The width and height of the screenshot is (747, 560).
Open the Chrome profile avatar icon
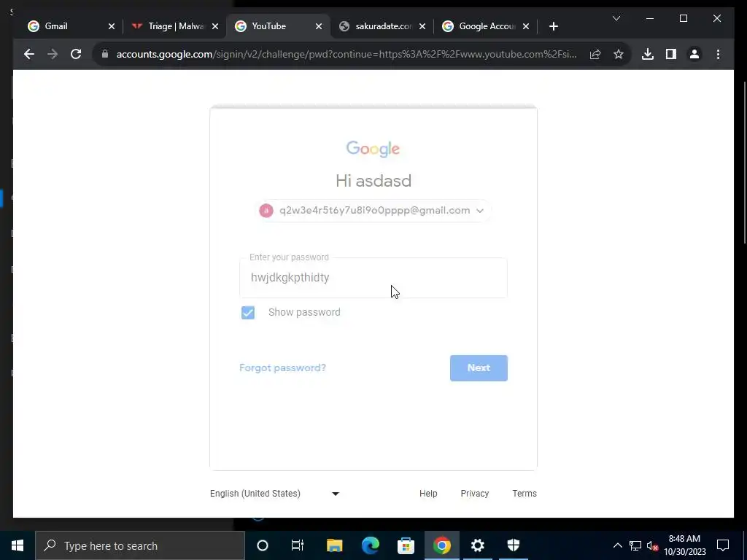(694, 54)
